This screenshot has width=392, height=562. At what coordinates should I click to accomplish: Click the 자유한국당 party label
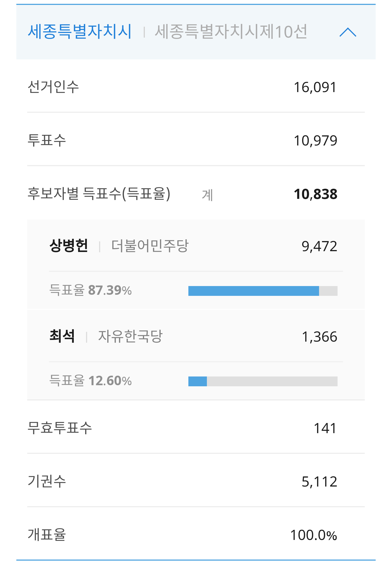(x=130, y=336)
